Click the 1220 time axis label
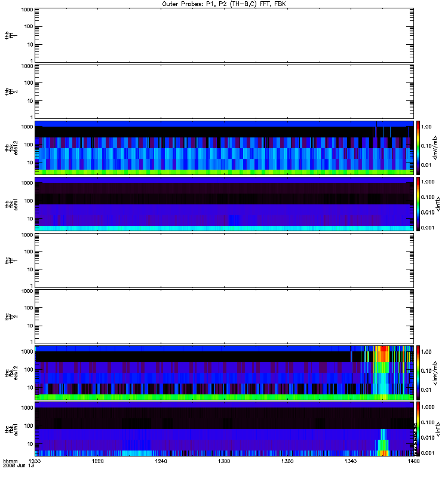The height and width of the screenshot is (478, 448). 97,461
